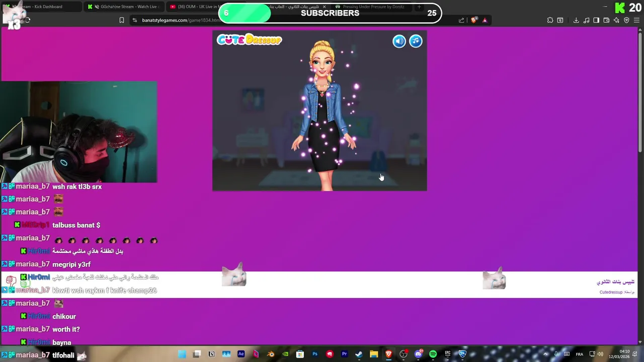This screenshot has width=644, height=362.
Task: Click chat message "wsh rak tl3b srx"
Action: pos(77,187)
